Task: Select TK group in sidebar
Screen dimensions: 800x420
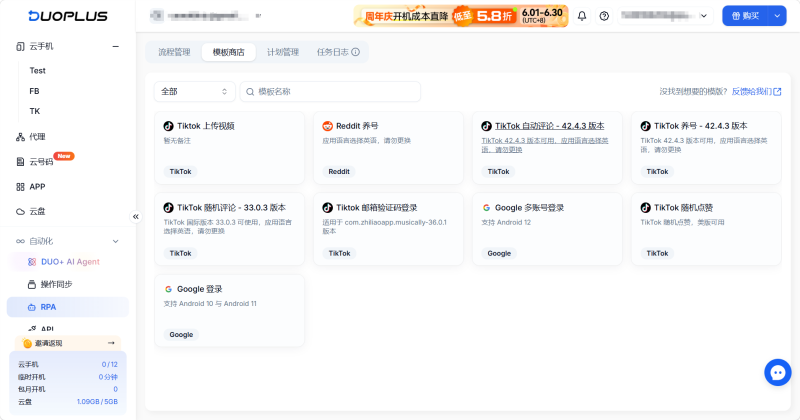Action: (x=35, y=111)
